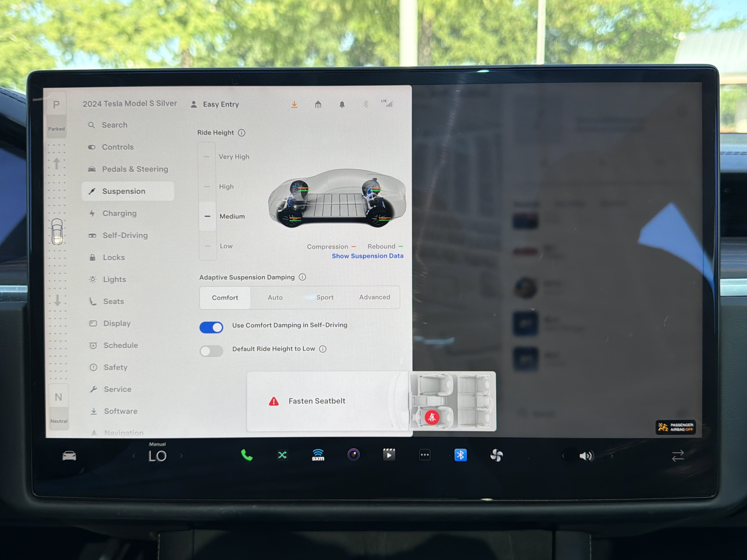Viewport: 747px width, 560px height.
Task: Open the Bluetooth app in dock
Action: click(x=461, y=455)
